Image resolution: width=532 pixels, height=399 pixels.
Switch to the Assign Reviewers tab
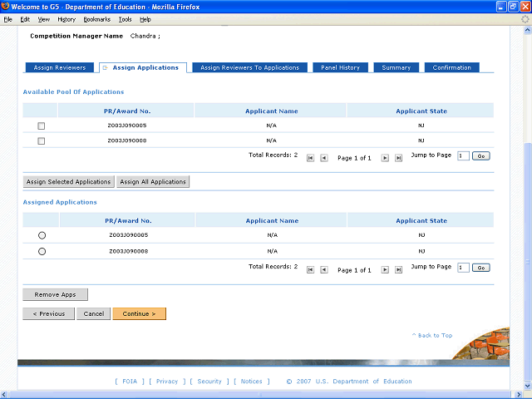pos(60,67)
